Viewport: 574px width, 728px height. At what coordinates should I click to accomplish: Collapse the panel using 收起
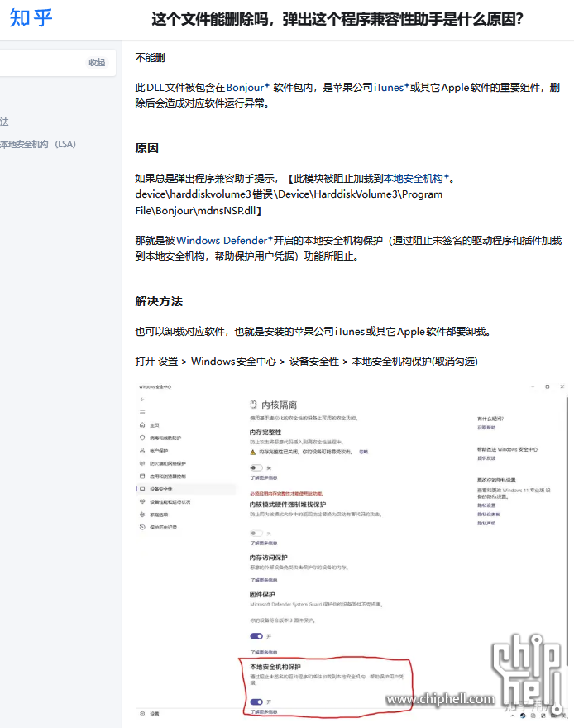(x=97, y=62)
